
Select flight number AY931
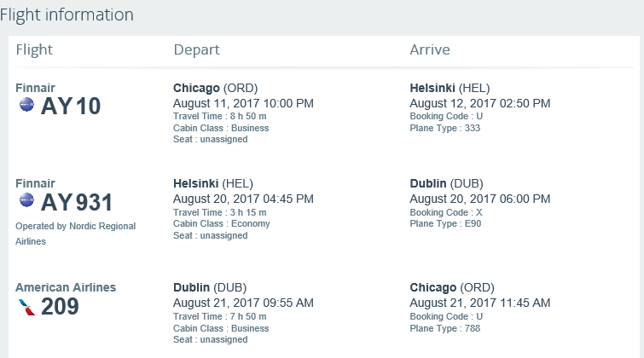pyautogui.click(x=77, y=202)
